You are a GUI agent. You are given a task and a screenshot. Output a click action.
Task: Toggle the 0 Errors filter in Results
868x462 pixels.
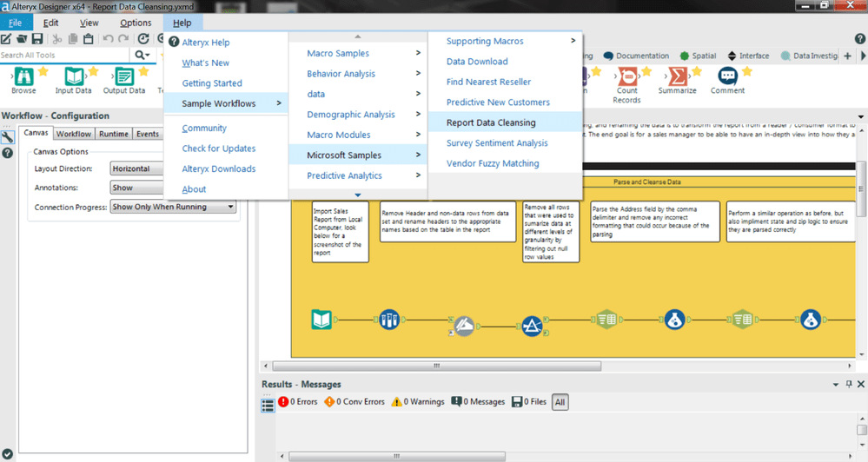point(298,402)
